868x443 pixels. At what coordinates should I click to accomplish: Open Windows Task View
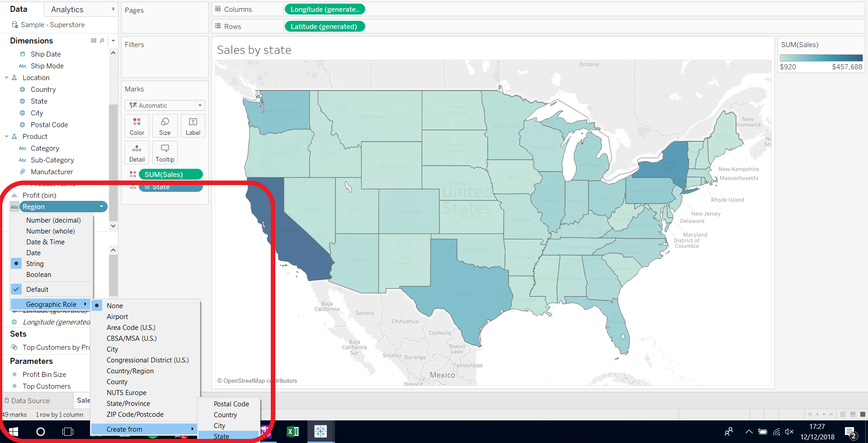pos(68,432)
